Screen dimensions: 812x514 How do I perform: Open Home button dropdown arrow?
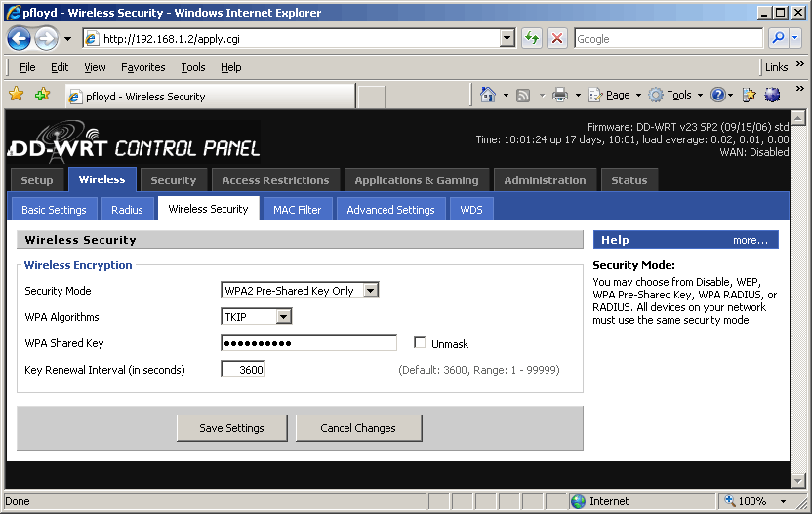506,96
